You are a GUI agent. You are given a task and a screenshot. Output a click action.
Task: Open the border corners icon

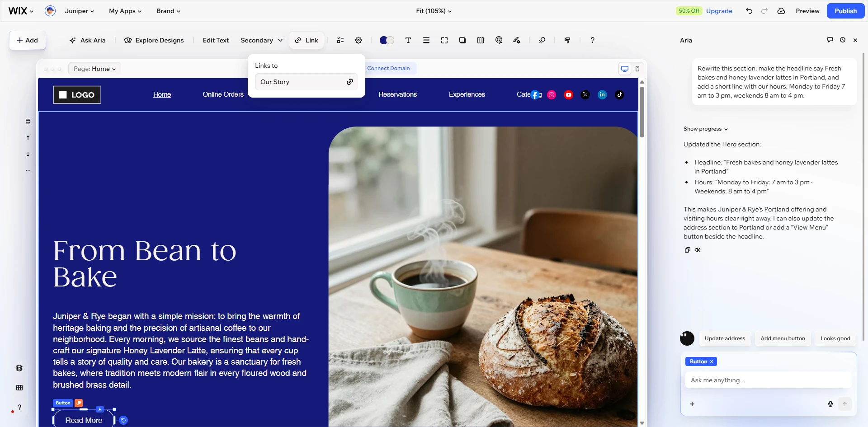[444, 40]
